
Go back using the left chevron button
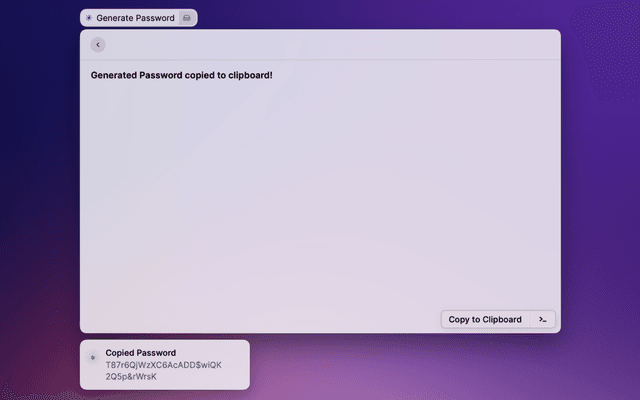pos(97,44)
